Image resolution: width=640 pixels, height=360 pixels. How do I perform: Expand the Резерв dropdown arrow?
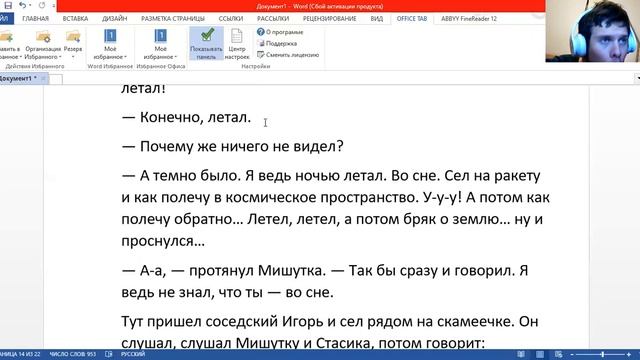coord(73,57)
